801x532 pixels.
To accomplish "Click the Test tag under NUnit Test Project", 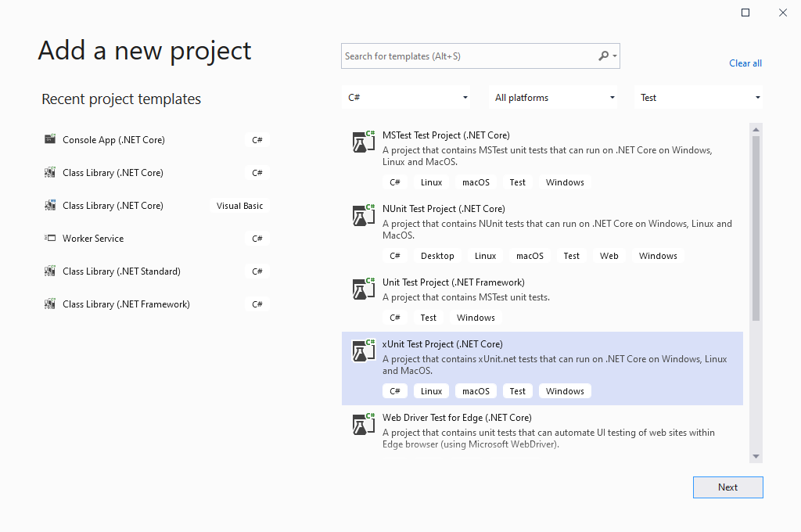I will click(571, 256).
